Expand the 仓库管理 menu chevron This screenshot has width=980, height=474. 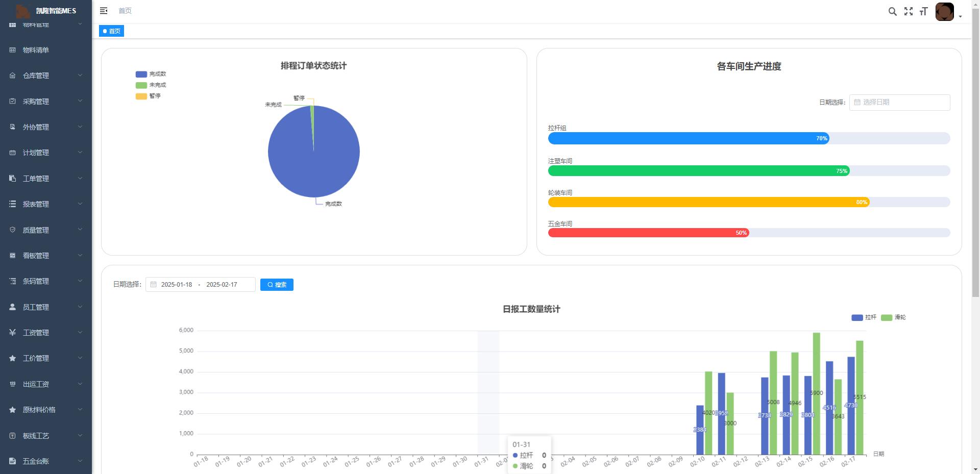(80, 76)
